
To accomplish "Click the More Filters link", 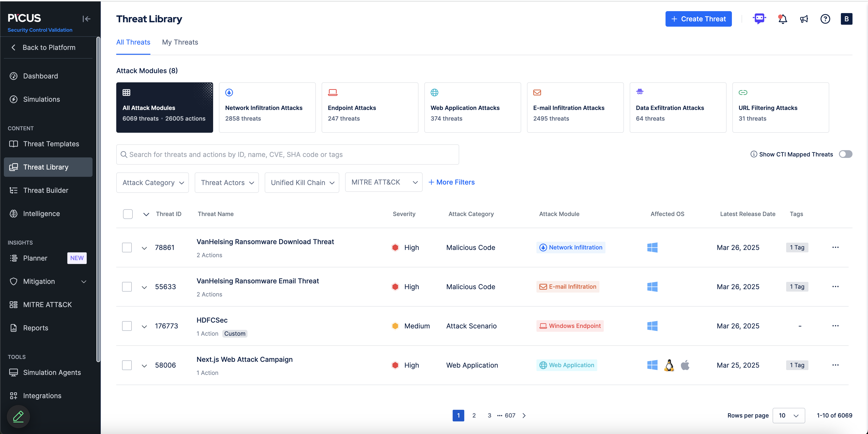I will 451,182.
